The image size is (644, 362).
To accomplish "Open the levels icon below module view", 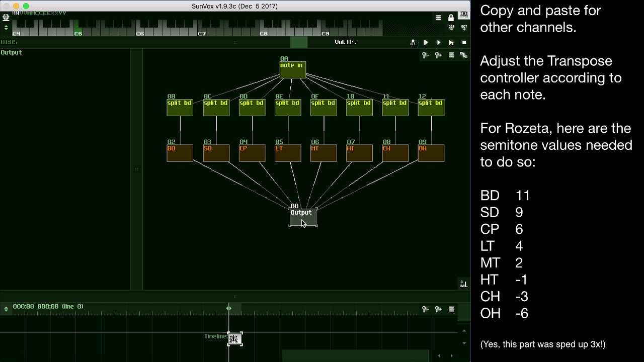I will (463, 284).
